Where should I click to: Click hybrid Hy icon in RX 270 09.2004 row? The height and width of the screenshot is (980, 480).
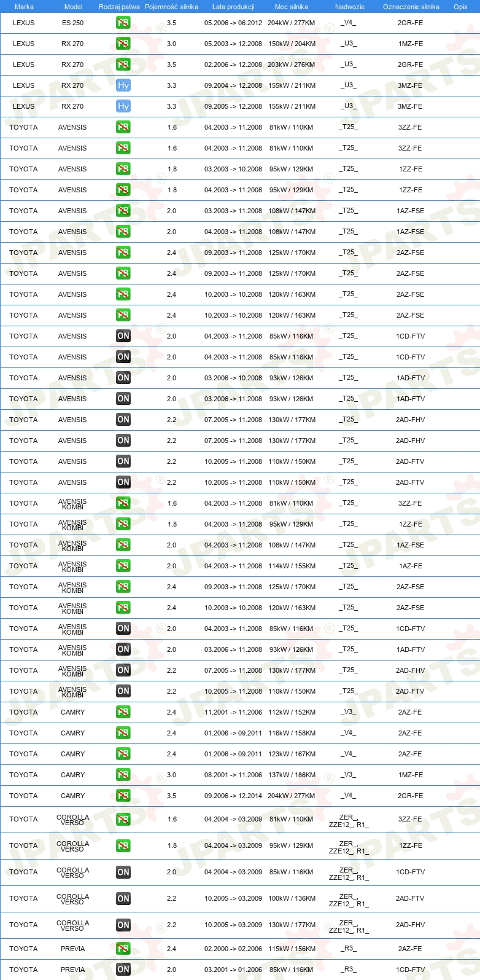(123, 85)
